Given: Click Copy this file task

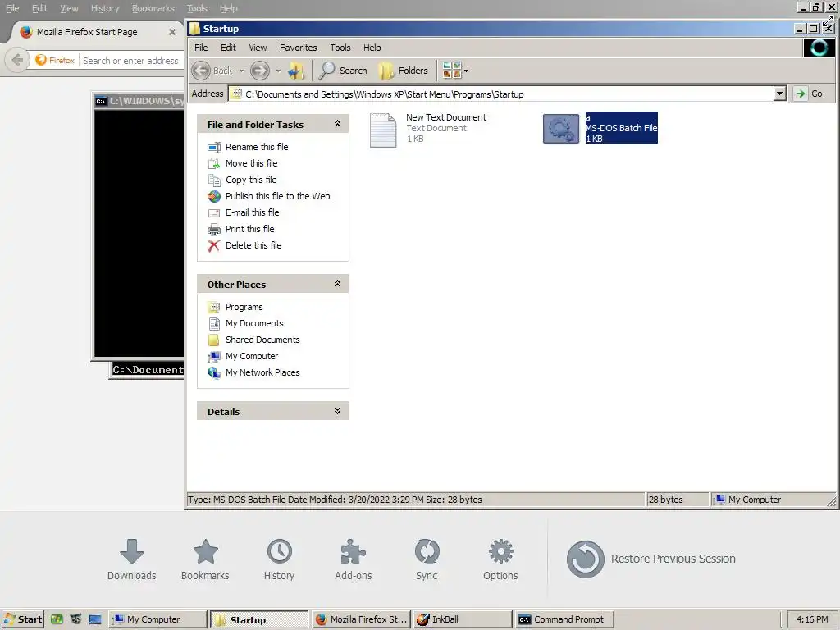Looking at the screenshot, I should click(x=251, y=180).
